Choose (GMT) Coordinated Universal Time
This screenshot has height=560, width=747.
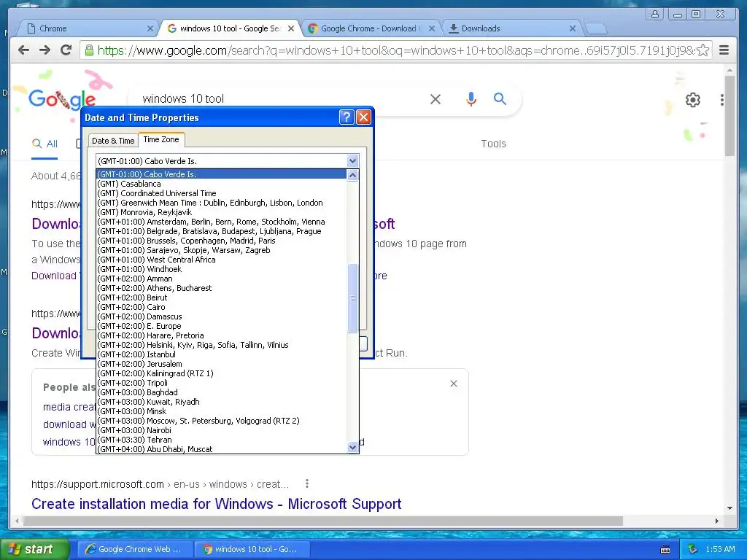[x=221, y=193]
